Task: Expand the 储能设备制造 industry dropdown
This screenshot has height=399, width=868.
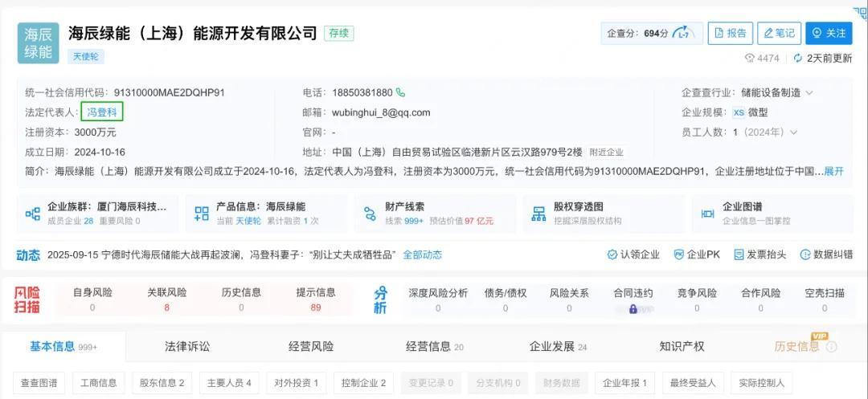Action: [809, 93]
